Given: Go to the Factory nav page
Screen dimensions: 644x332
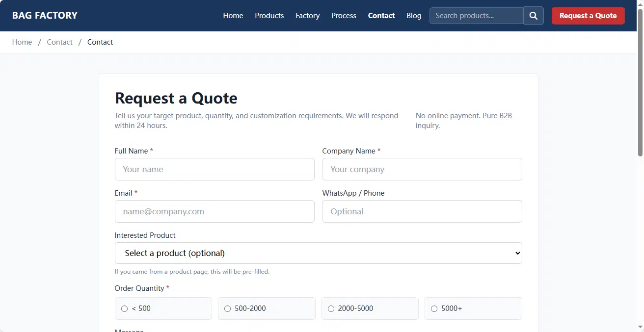Looking at the screenshot, I should (308, 16).
